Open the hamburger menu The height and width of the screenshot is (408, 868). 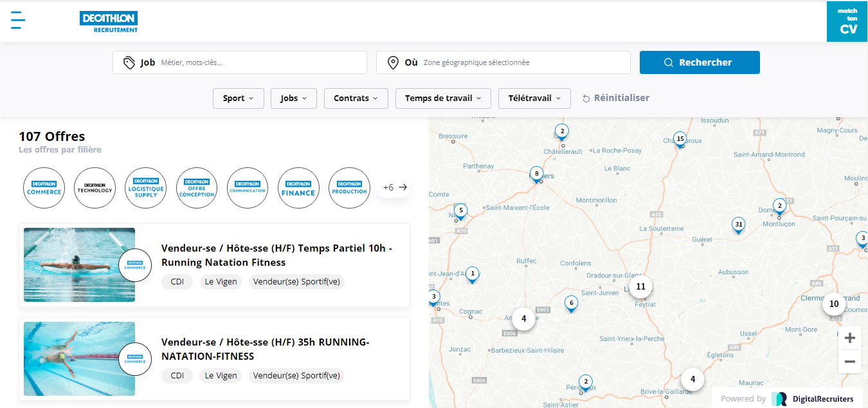tap(18, 20)
